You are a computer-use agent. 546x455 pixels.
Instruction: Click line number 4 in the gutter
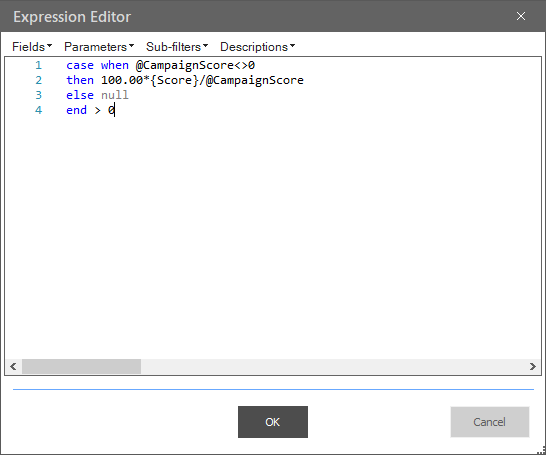coord(38,110)
